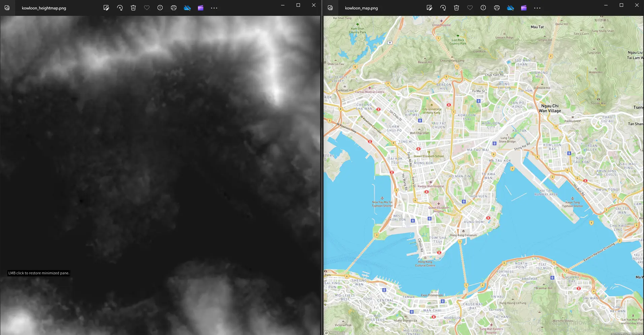Click the Photos app icon in map window

[330, 8]
